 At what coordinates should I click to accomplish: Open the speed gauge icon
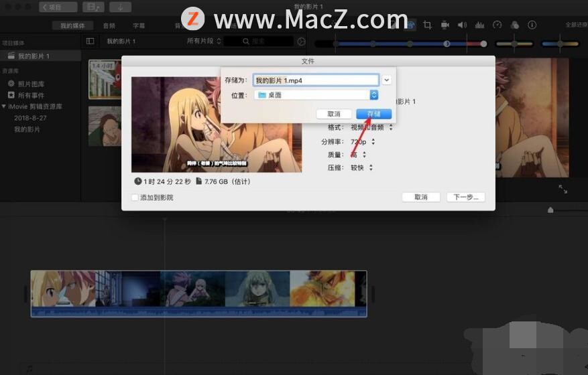click(x=497, y=25)
